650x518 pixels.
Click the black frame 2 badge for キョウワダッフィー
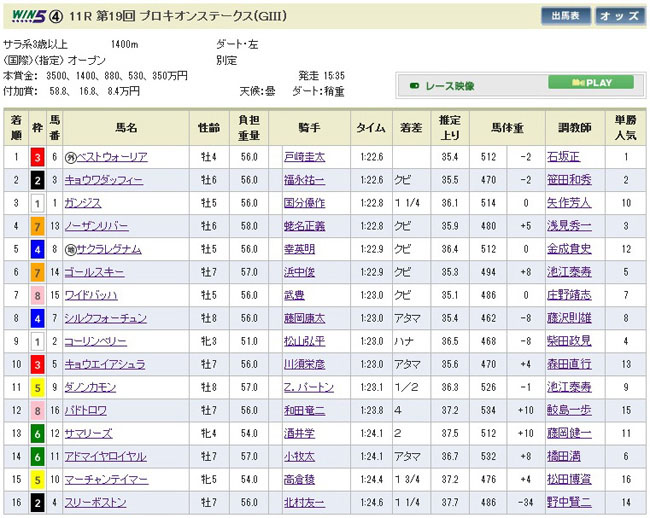pos(35,180)
